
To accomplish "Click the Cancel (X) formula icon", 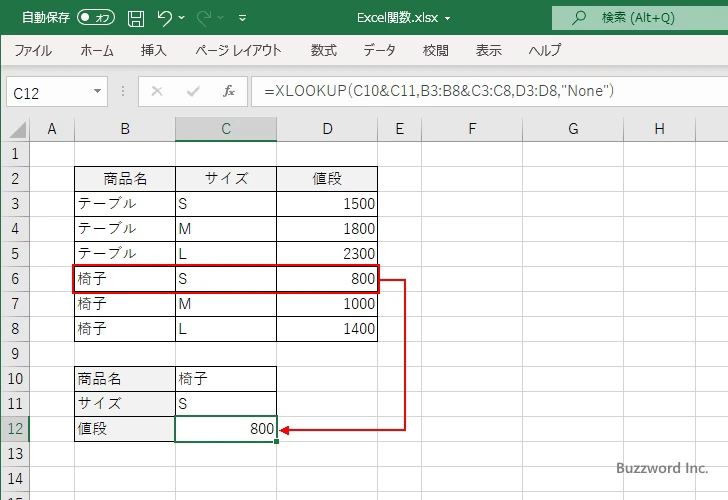I will [157, 91].
